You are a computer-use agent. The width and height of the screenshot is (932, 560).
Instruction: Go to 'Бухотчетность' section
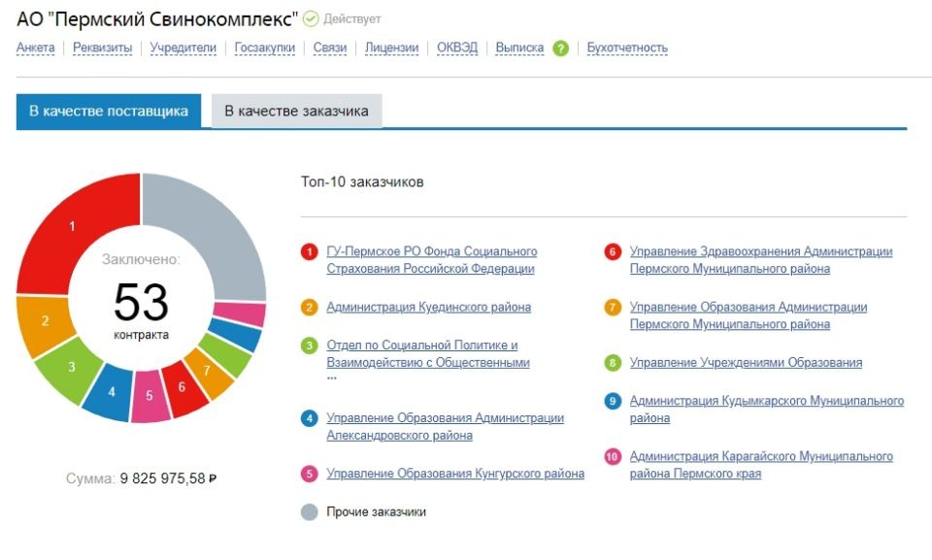pyautogui.click(x=627, y=49)
